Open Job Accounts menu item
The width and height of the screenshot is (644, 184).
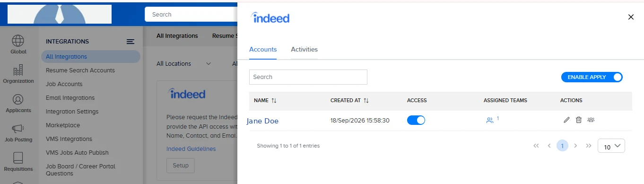pos(64,84)
